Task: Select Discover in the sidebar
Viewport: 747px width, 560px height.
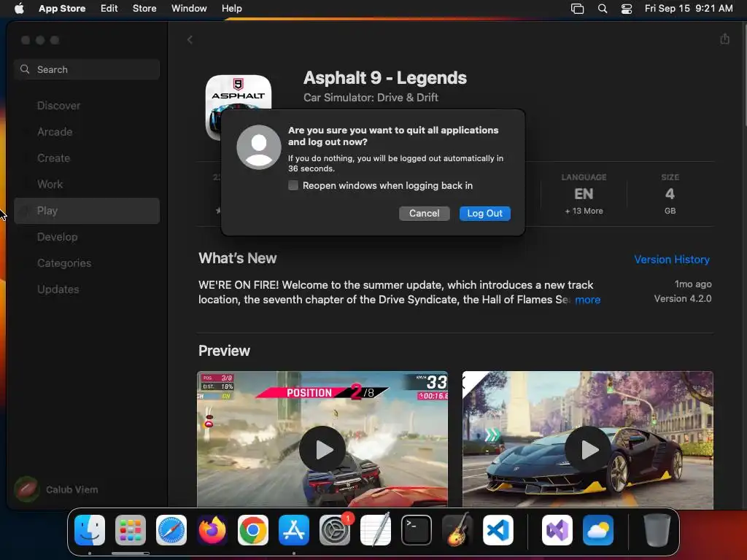Action: tap(87, 106)
